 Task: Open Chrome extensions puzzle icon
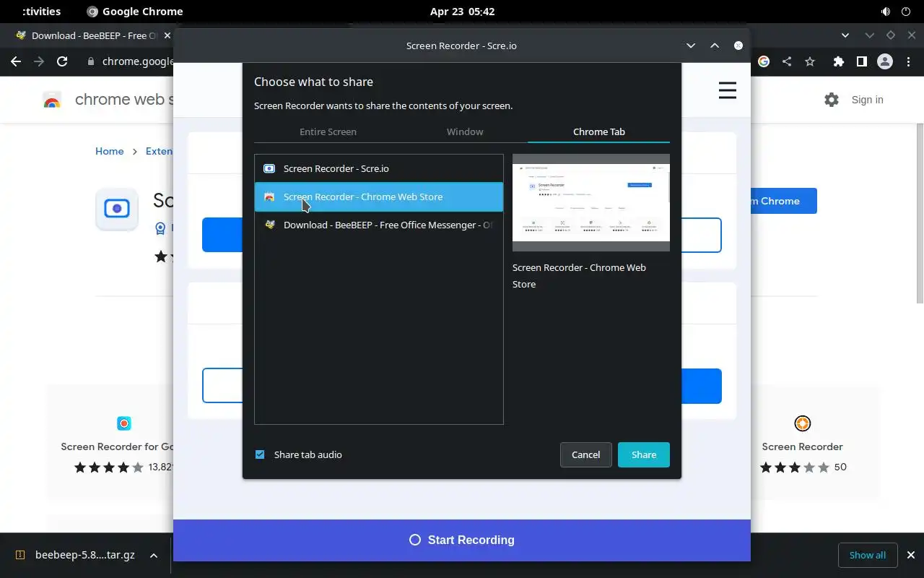point(838,61)
